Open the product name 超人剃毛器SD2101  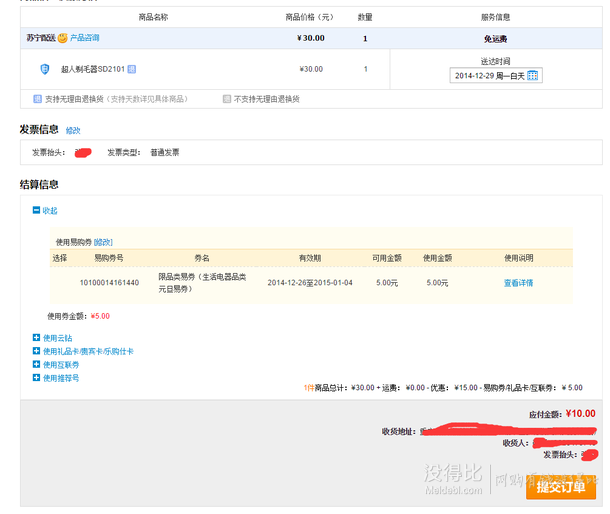pos(92,69)
